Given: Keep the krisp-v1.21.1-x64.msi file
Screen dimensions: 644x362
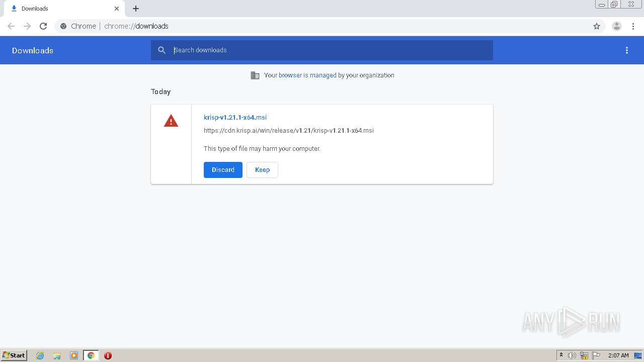Looking at the screenshot, I should pos(262,170).
